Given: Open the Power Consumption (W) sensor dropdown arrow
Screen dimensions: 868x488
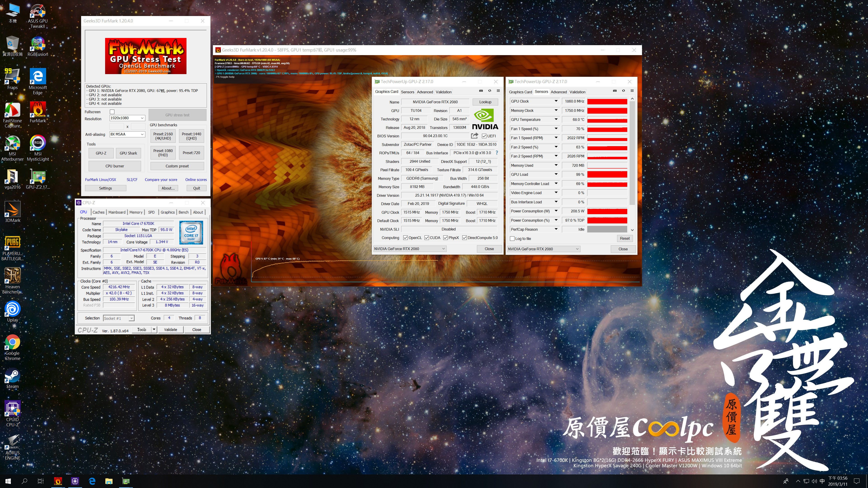Looking at the screenshot, I should click(556, 211).
